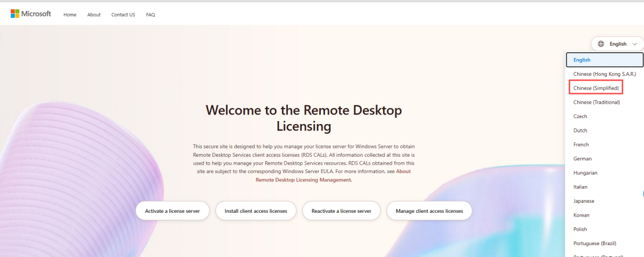
Task: Click Activate a license server button
Action: [x=172, y=211]
